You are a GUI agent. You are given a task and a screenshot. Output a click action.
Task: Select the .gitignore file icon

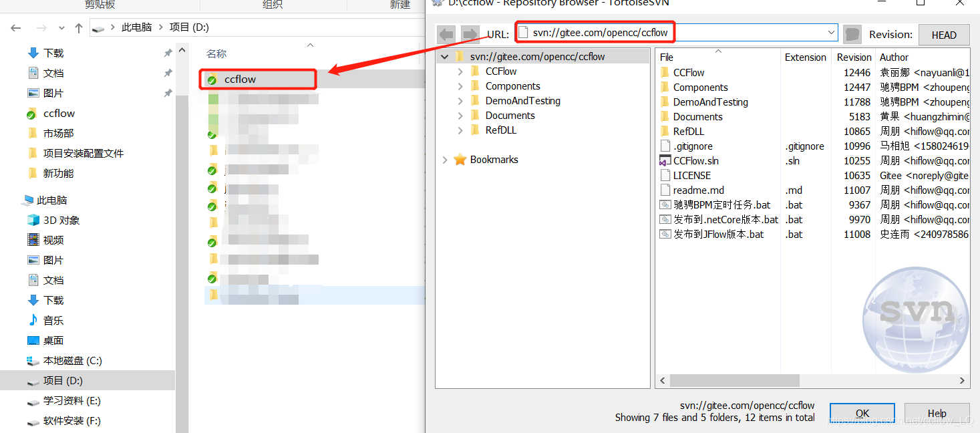tap(665, 146)
